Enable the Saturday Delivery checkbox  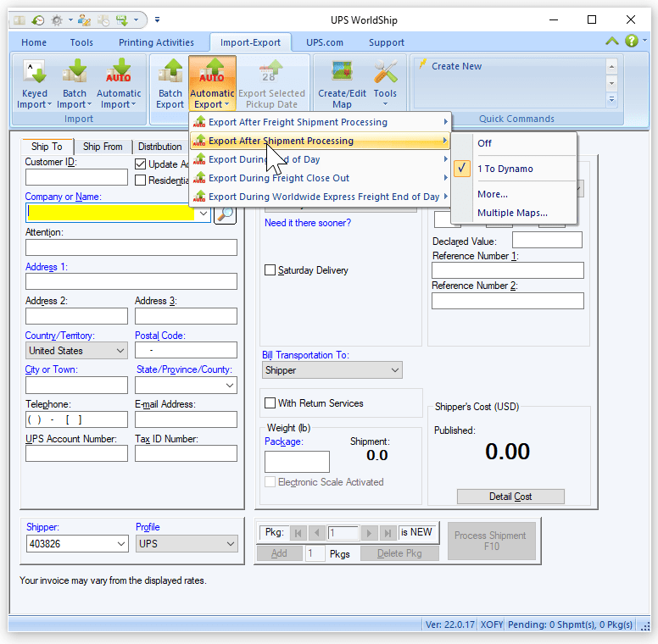[x=270, y=270]
